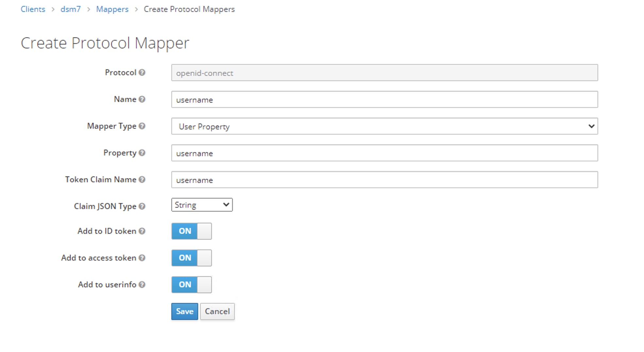Click the help icon next to Name
Screen dimensions: 644x352
coord(142,99)
